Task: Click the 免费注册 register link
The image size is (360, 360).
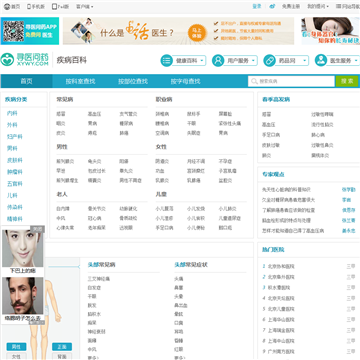Action: click(291, 6)
